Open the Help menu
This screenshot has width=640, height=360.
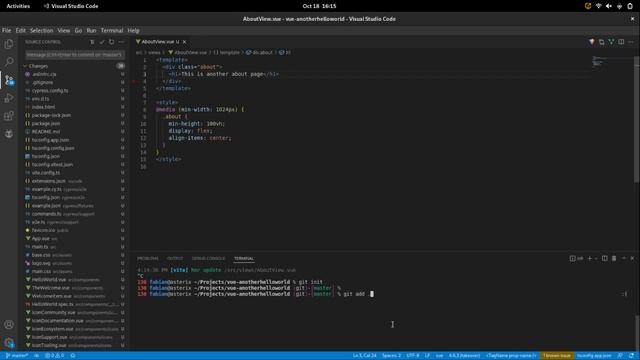pos(133,31)
